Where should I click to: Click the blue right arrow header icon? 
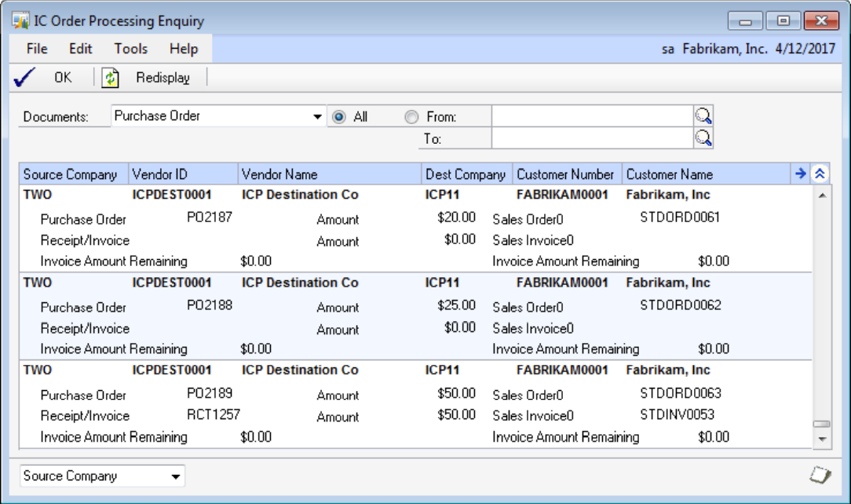[800, 173]
